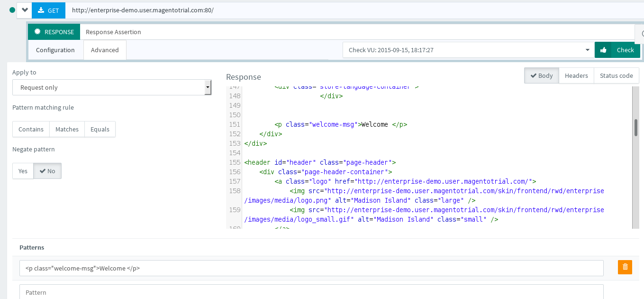Show the response Status code view
The image size is (644, 299).
616,75
